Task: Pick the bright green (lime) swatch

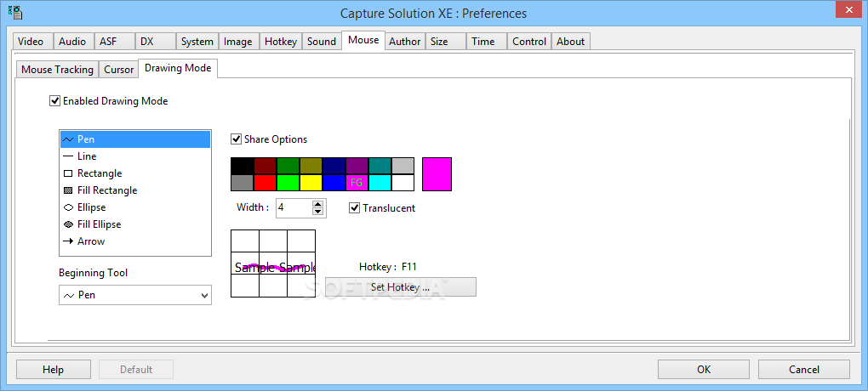Action: pyautogui.click(x=288, y=183)
